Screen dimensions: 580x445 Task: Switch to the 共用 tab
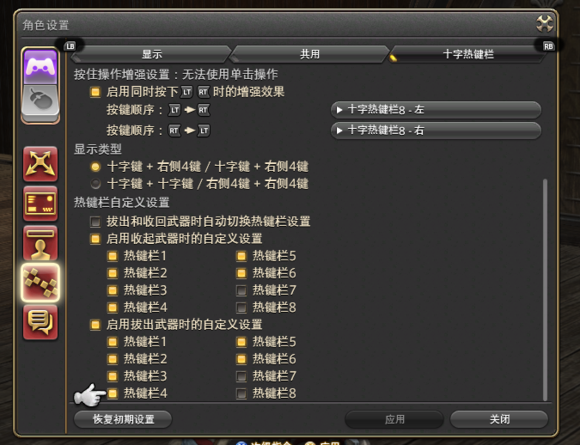point(310,54)
